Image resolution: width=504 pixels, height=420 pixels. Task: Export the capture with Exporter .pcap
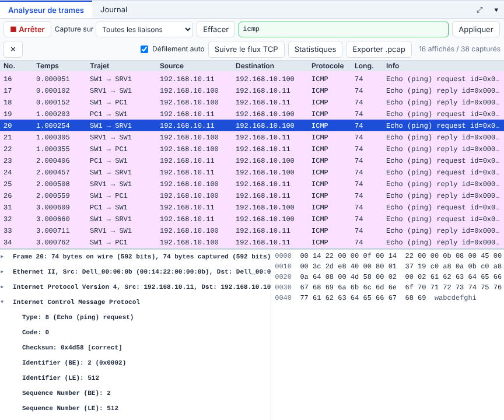click(x=379, y=49)
